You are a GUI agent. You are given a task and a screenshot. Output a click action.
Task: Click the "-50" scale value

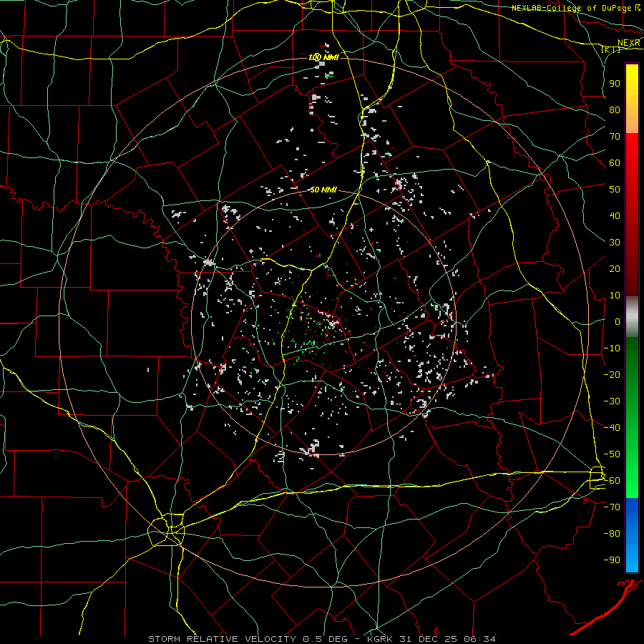pyautogui.click(x=612, y=454)
